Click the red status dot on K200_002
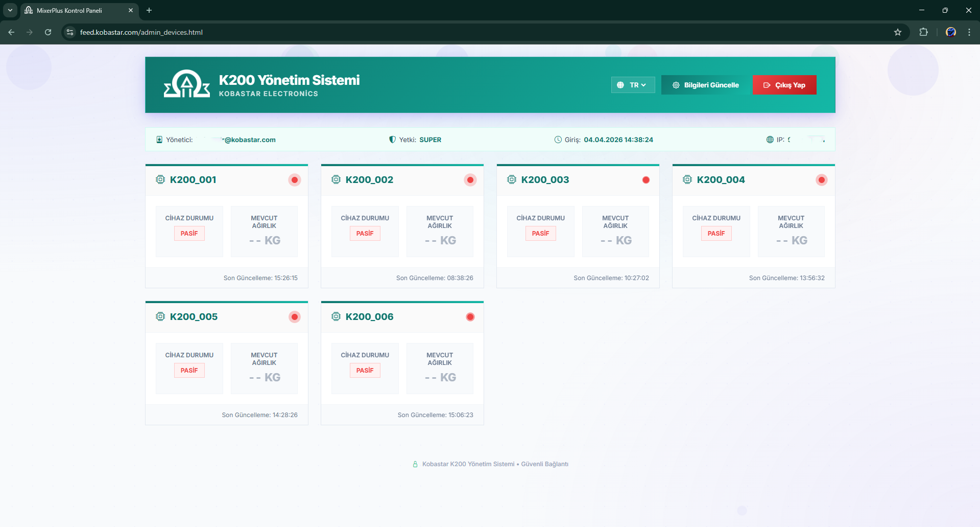Screen dimensions: 980x527 click(x=470, y=180)
